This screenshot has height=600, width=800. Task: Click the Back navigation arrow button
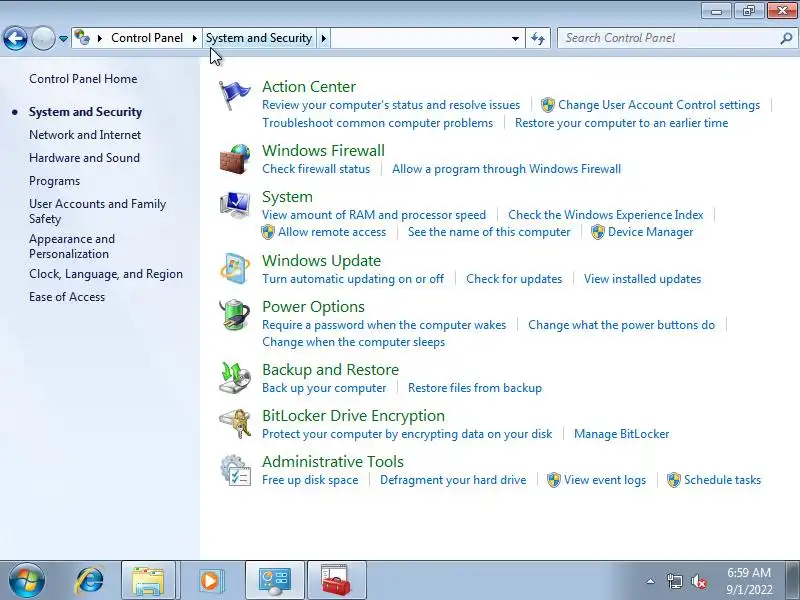coord(15,38)
